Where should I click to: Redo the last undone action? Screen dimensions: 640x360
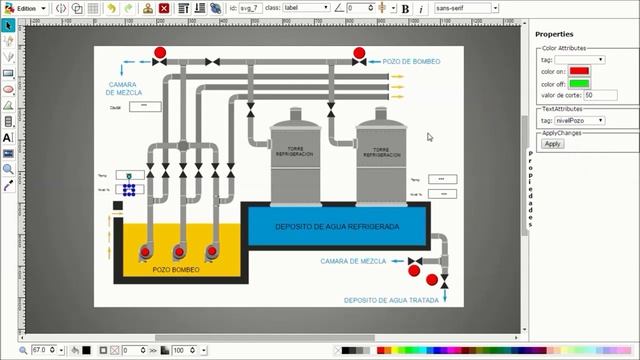pos(128,8)
